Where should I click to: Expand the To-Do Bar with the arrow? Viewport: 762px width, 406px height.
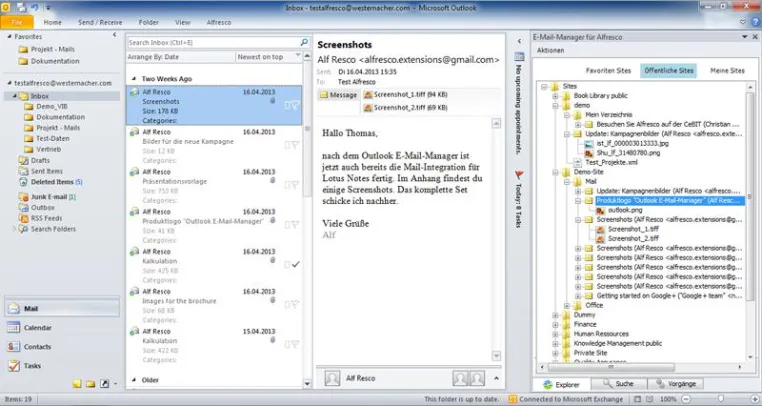519,41
